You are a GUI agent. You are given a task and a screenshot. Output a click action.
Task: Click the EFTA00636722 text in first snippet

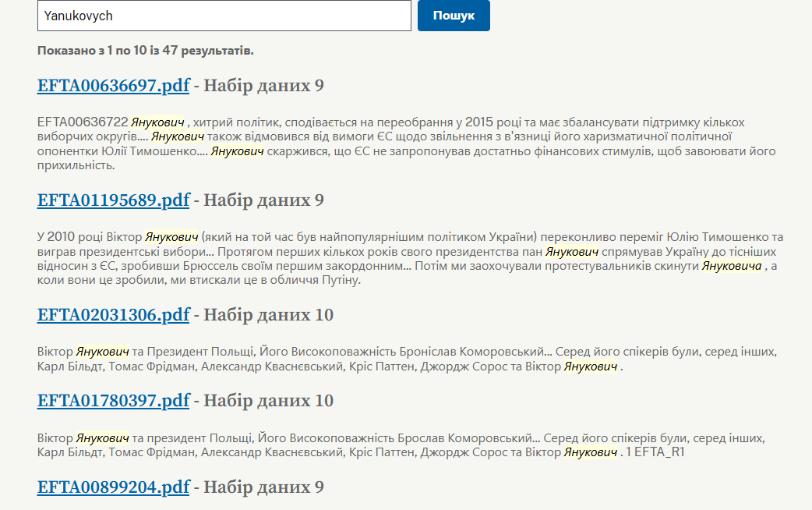click(x=82, y=122)
